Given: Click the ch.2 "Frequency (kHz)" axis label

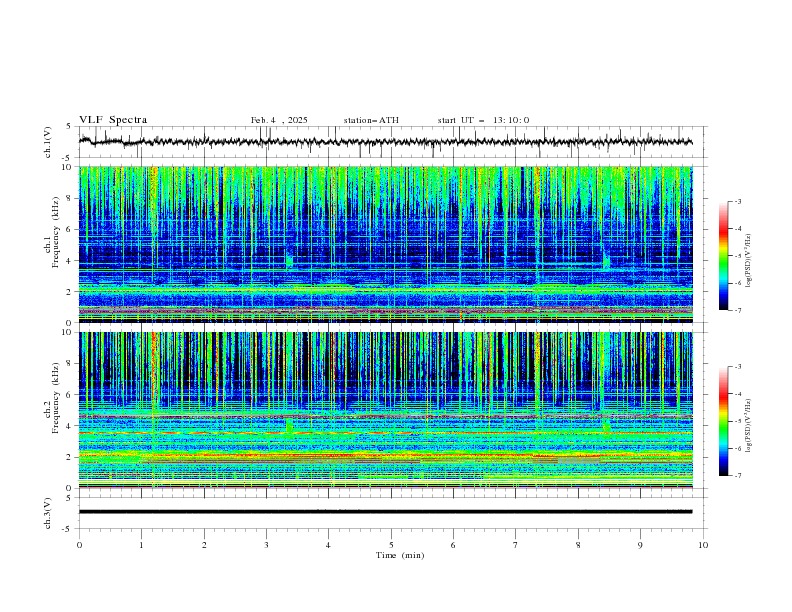Looking at the screenshot, I should (x=56, y=397).
